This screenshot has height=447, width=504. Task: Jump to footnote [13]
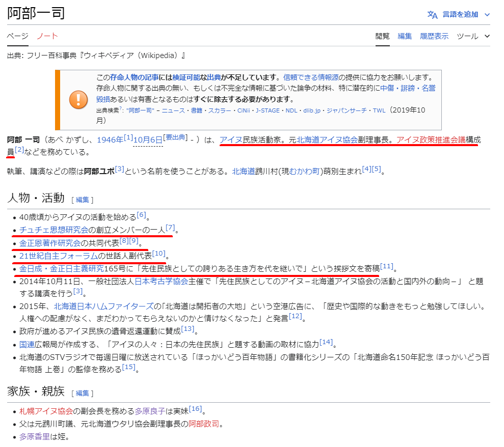point(188,328)
